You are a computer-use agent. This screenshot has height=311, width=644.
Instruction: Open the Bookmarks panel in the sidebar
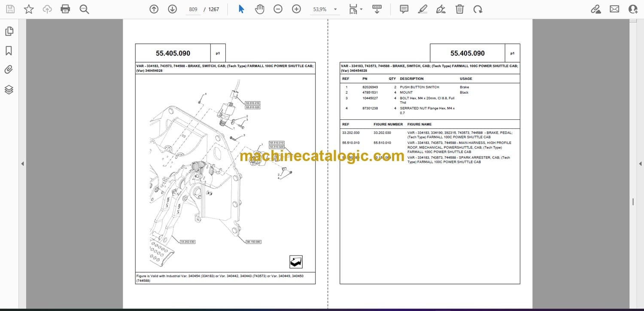9,51
